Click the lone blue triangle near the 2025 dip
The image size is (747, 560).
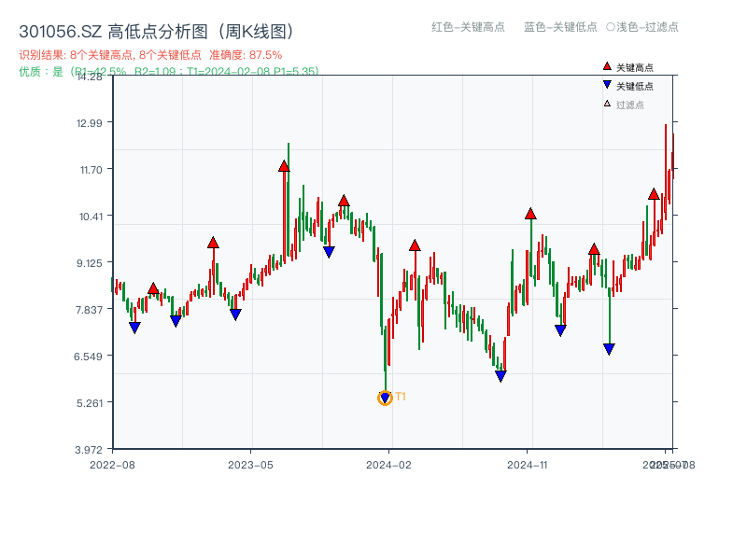(609, 348)
